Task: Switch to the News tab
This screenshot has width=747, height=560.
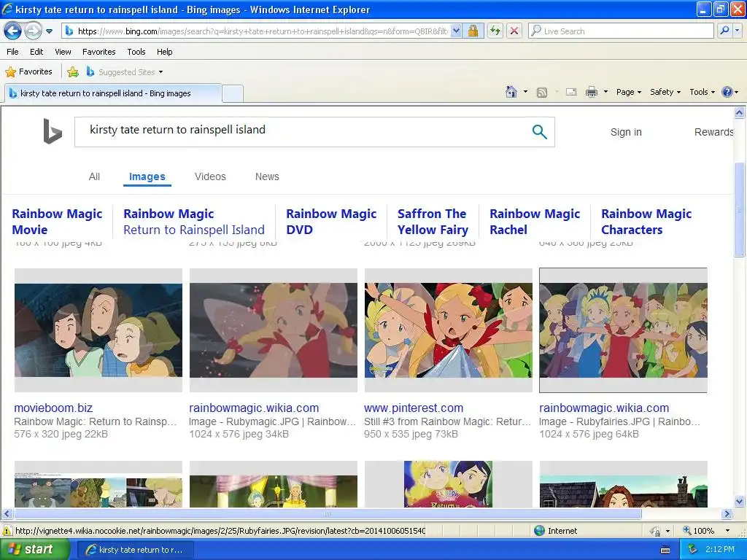Action: pos(267,176)
